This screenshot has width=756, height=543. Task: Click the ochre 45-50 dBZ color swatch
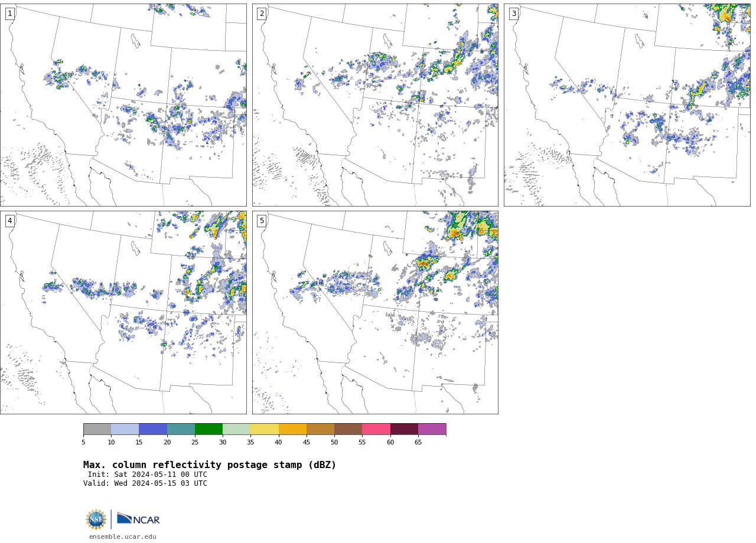click(320, 429)
